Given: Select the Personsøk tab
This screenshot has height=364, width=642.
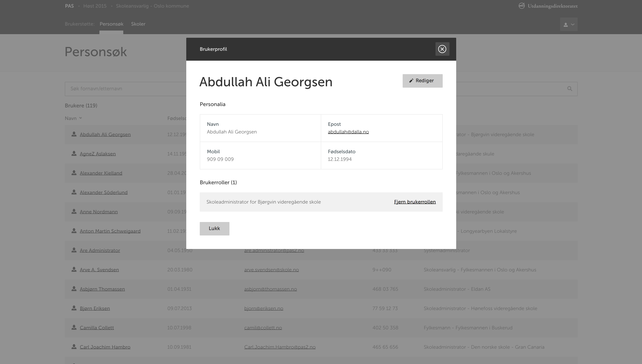Looking at the screenshot, I should pyautogui.click(x=111, y=24).
